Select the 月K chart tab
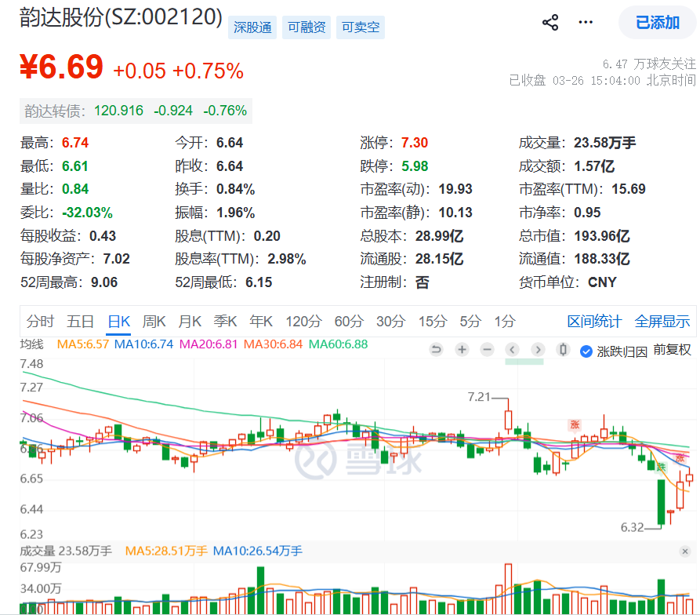Viewport: 700px width, 615px height. (190, 321)
